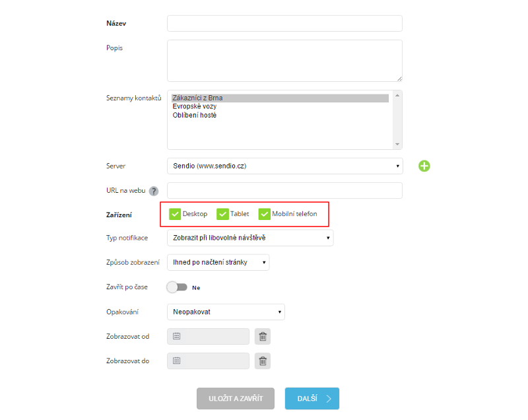Uncheck the Tablet device checkbox
Viewport: 528px width, 420px height.
click(x=222, y=214)
